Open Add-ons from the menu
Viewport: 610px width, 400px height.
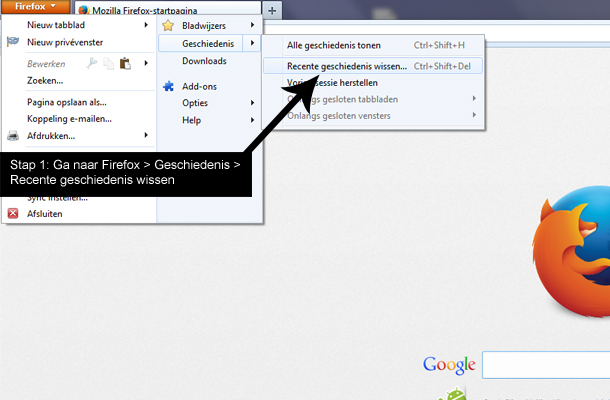(200, 86)
